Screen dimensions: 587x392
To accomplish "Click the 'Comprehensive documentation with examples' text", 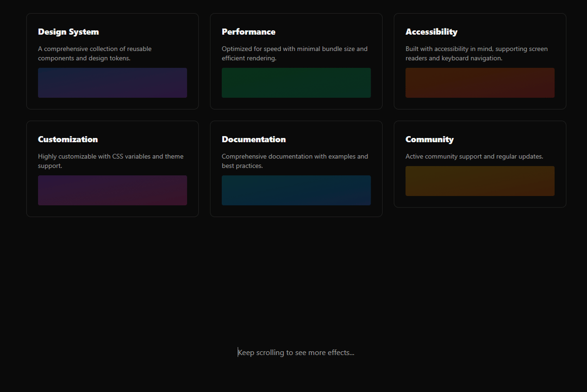I will pyautogui.click(x=295, y=161).
